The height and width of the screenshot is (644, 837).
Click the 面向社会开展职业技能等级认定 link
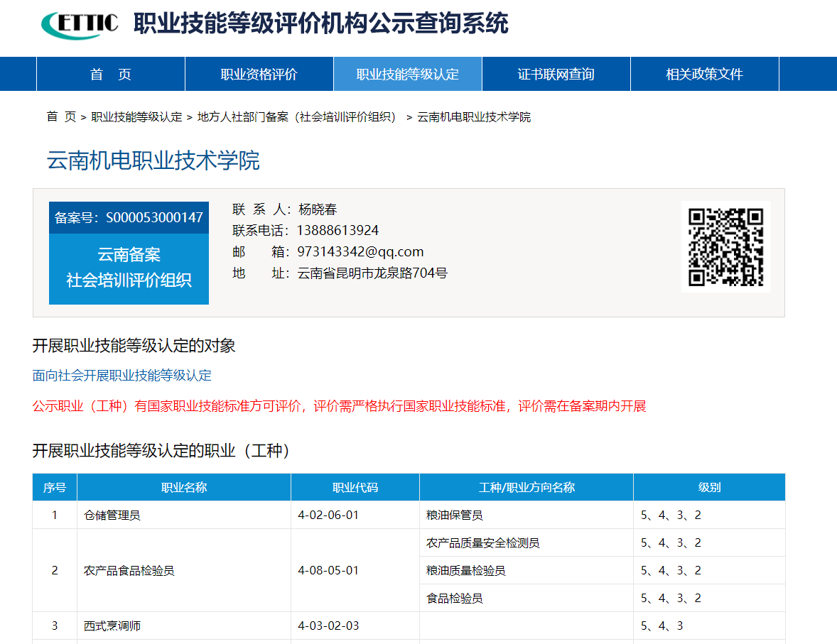point(121,375)
